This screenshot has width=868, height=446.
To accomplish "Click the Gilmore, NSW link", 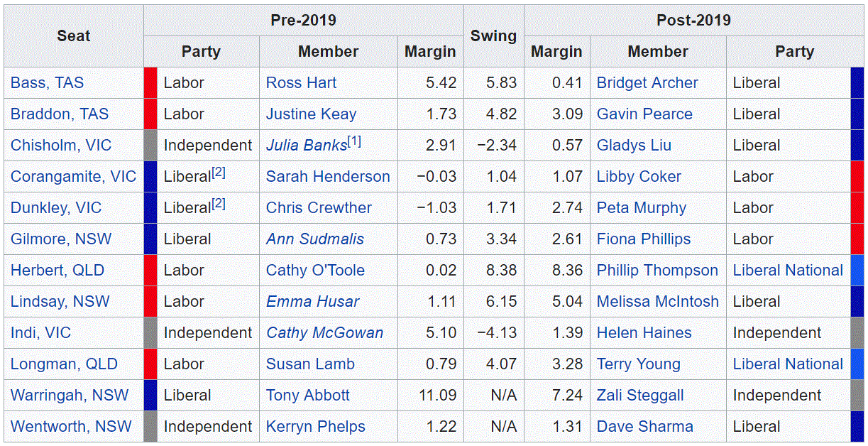I will [x=61, y=239].
